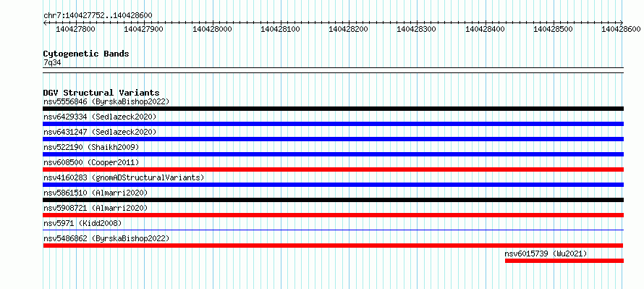
Task: Open the nsv5861510 (Almarri2020) label
Action: [x=96, y=193]
